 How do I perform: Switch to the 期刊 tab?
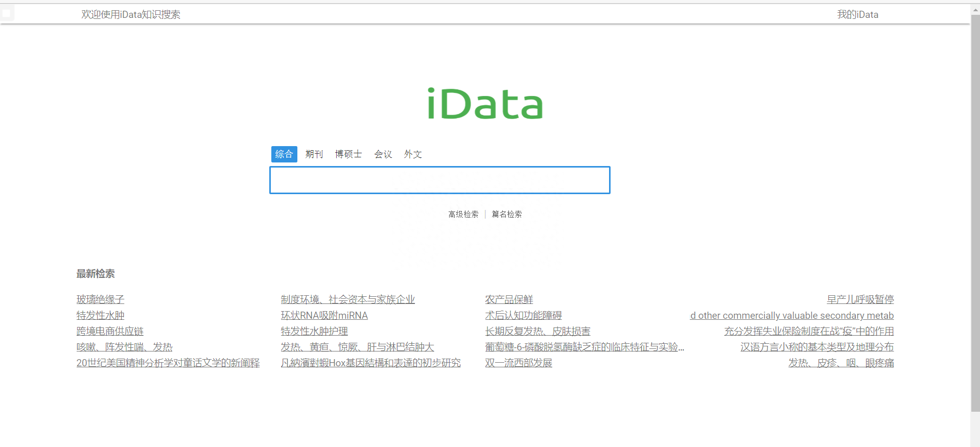314,154
